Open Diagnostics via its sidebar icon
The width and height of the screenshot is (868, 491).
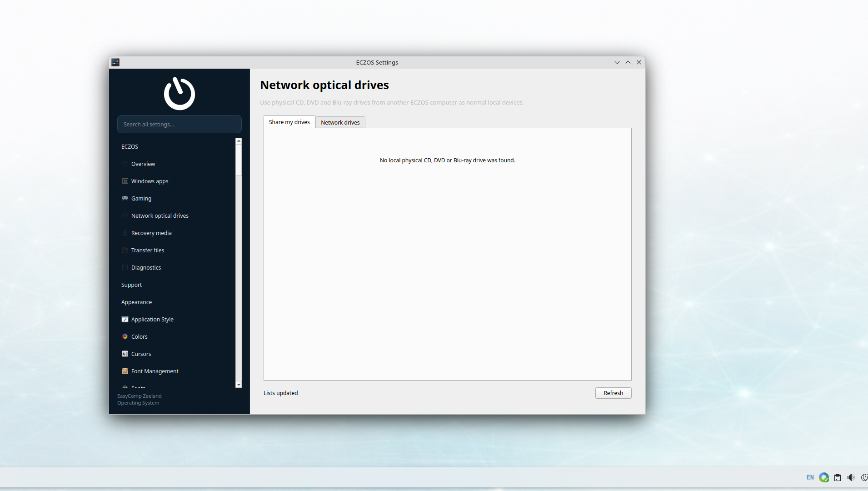(125, 268)
